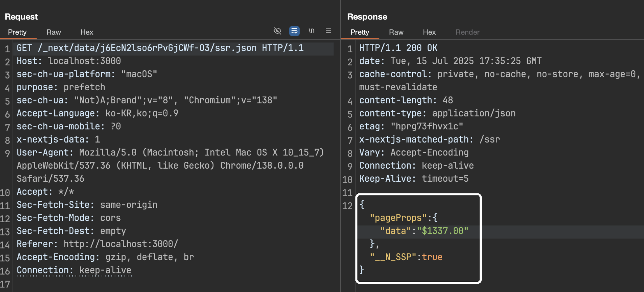Image resolution: width=644 pixels, height=292 pixels.
Task: Click the Accept-Language ko-KR header
Action: [97, 113]
